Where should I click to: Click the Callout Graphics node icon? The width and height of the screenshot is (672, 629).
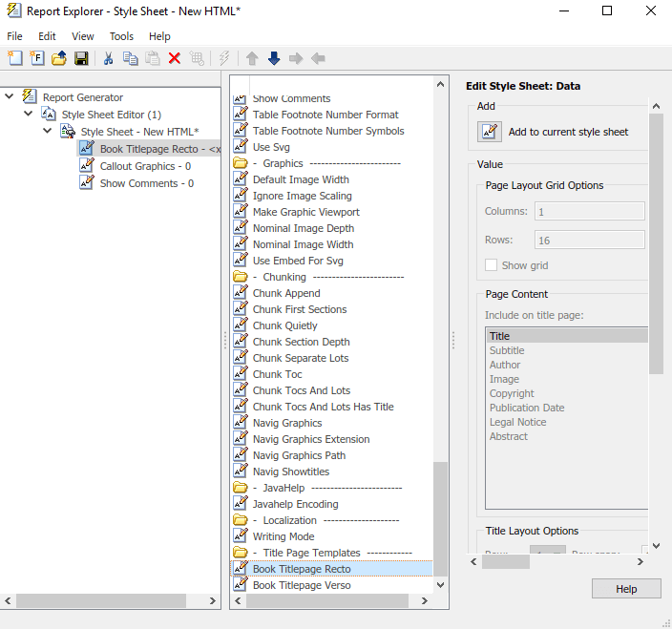(x=87, y=165)
